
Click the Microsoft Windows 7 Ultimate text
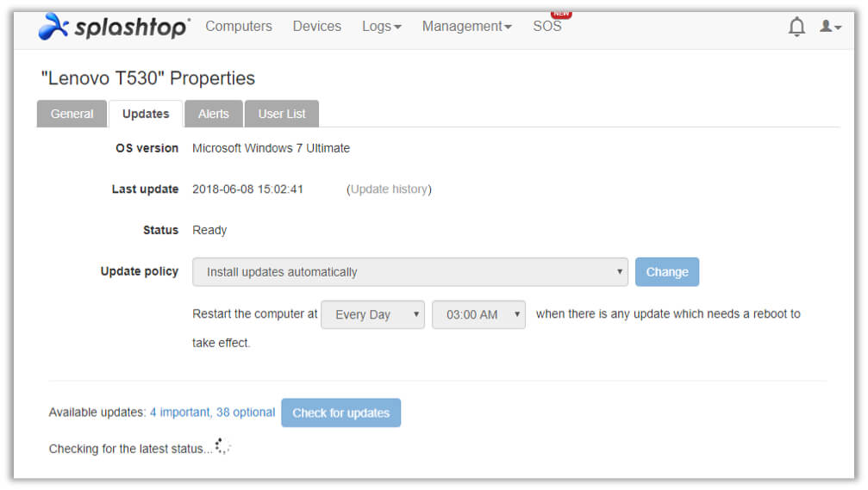click(x=272, y=148)
